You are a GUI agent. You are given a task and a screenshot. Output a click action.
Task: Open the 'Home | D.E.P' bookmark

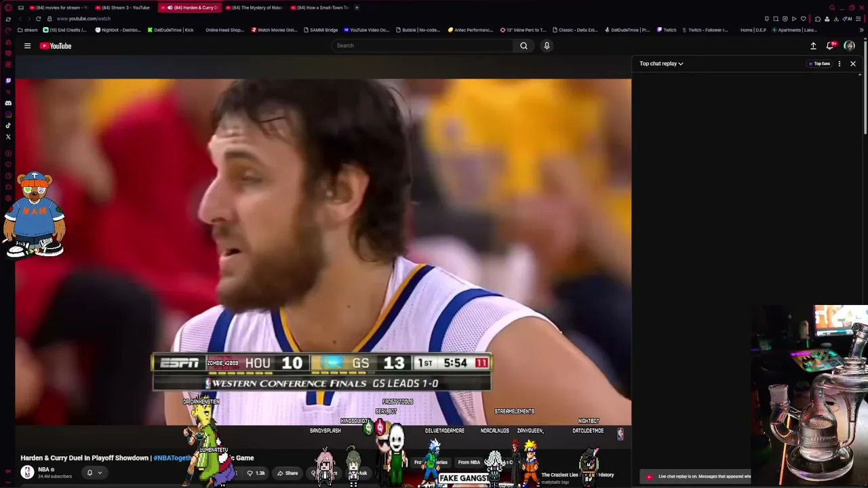[x=753, y=30]
